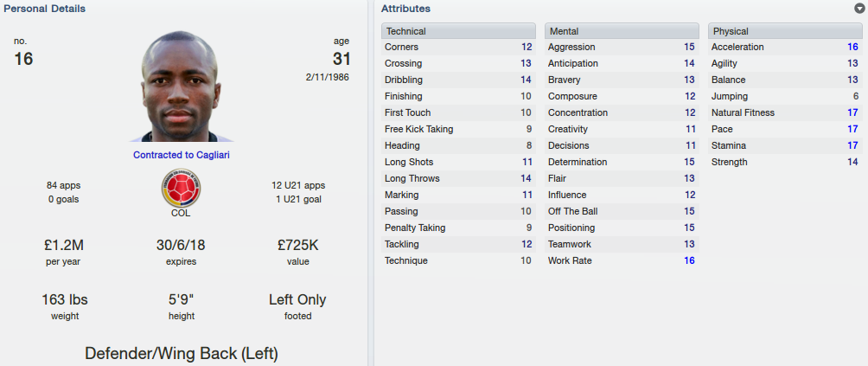Image resolution: width=868 pixels, height=366 pixels.
Task: Click the Long Throws attribute row
Action: (458, 178)
